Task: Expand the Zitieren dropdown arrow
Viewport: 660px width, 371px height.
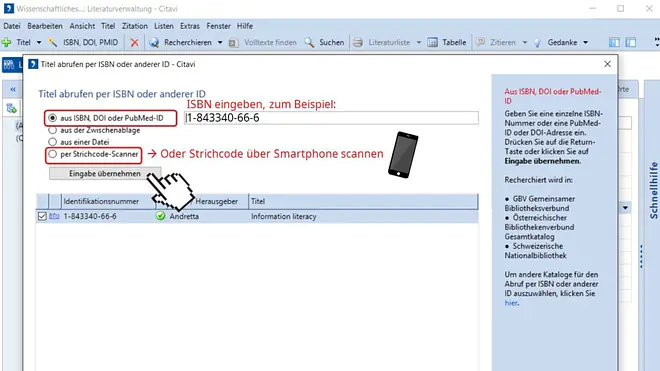Action: pos(524,43)
